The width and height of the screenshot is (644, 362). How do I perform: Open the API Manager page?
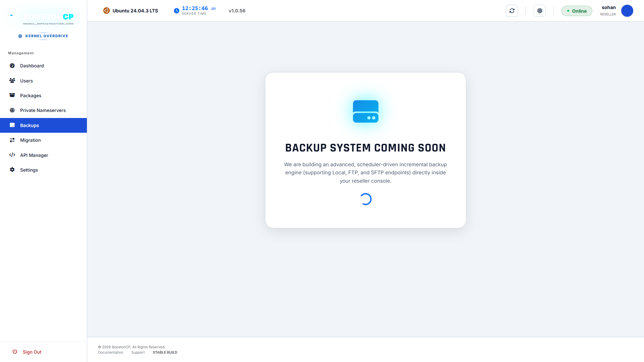click(x=44, y=155)
